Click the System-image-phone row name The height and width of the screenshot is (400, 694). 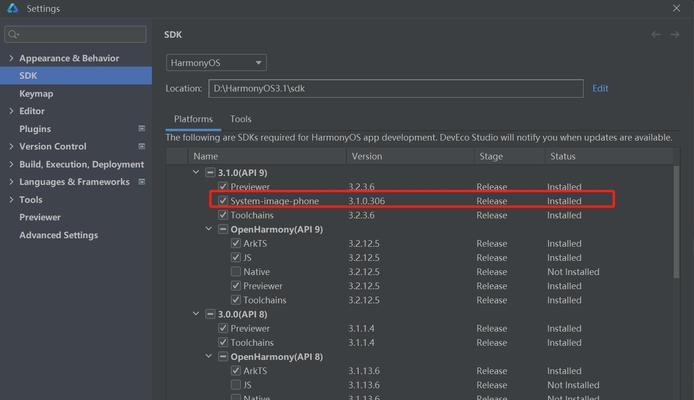pos(274,201)
